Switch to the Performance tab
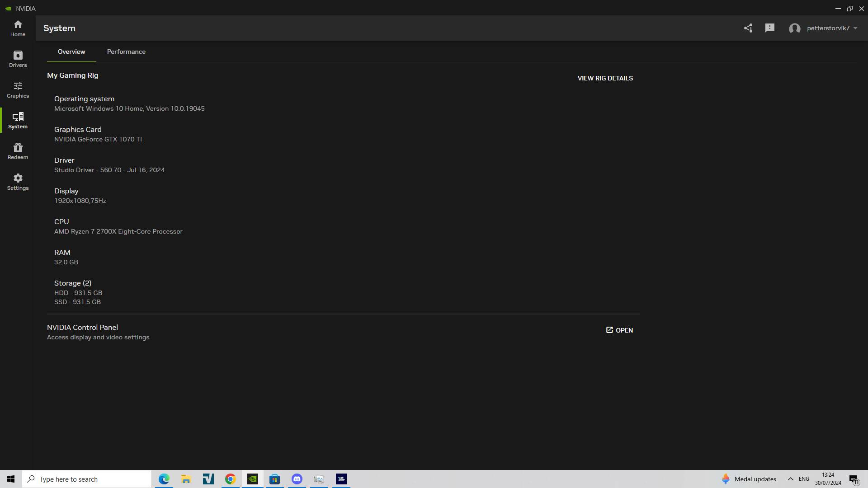Viewport: 868px width, 488px height. (x=126, y=52)
